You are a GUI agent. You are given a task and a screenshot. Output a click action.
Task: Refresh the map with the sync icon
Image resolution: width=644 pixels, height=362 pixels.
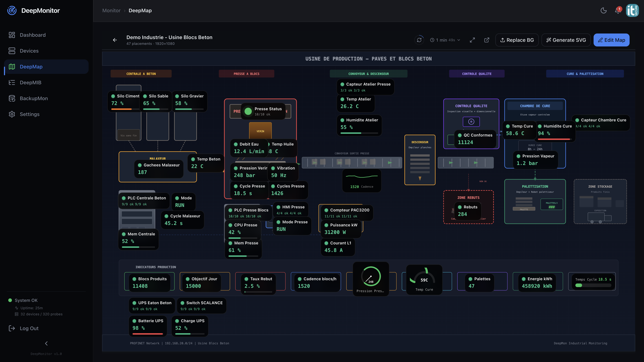coord(419,40)
